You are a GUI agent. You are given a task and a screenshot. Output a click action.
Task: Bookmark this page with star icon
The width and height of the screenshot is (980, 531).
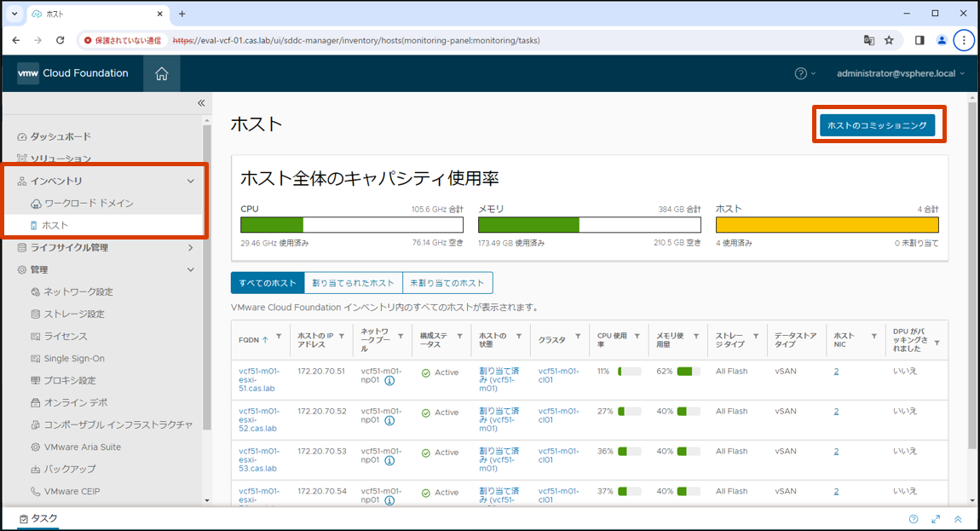[890, 40]
